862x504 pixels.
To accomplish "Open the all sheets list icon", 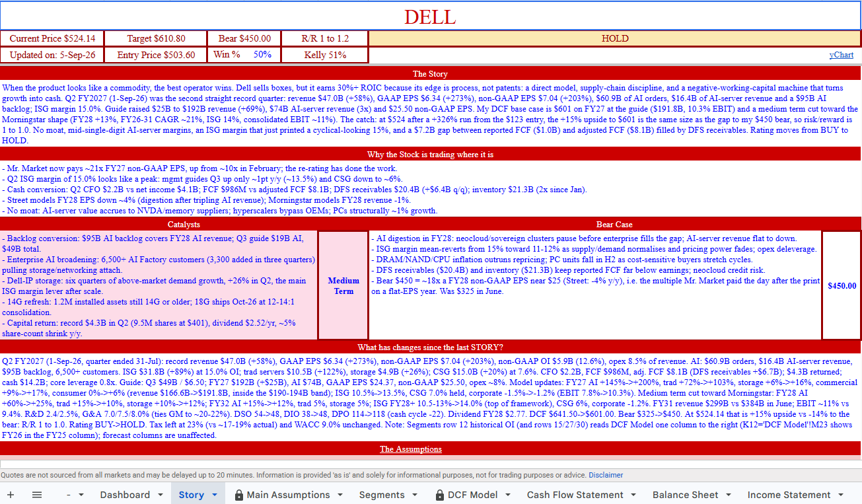I will click(x=37, y=494).
